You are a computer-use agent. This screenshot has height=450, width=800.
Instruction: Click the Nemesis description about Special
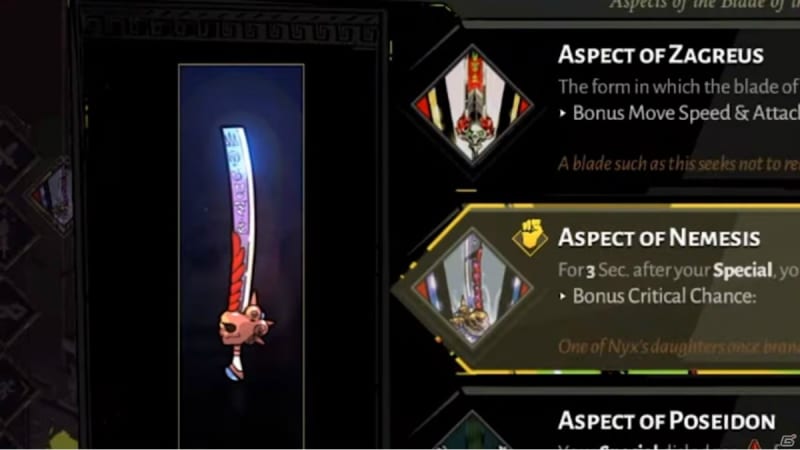[679, 270]
